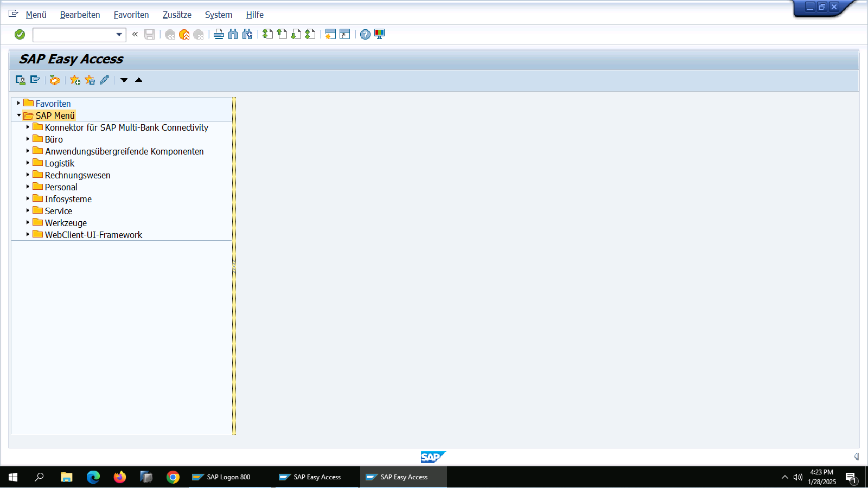Image resolution: width=868 pixels, height=488 pixels.
Task: Click the Delete Favorites star-trash icon
Action: [x=90, y=80]
